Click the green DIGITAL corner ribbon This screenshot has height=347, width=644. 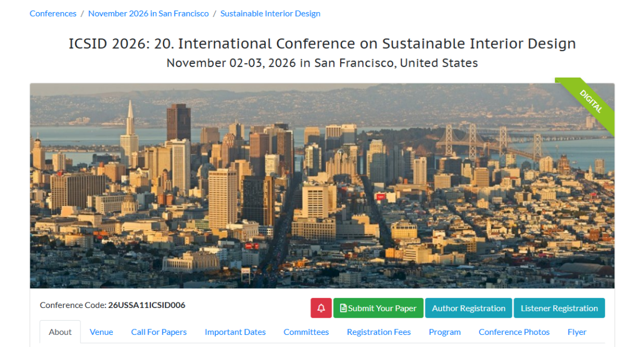pos(591,101)
